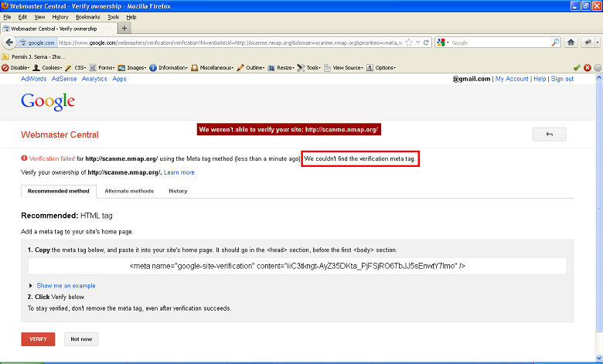Image resolution: width=603 pixels, height=364 pixels.
Task: Click the Google logo
Action: (48, 101)
